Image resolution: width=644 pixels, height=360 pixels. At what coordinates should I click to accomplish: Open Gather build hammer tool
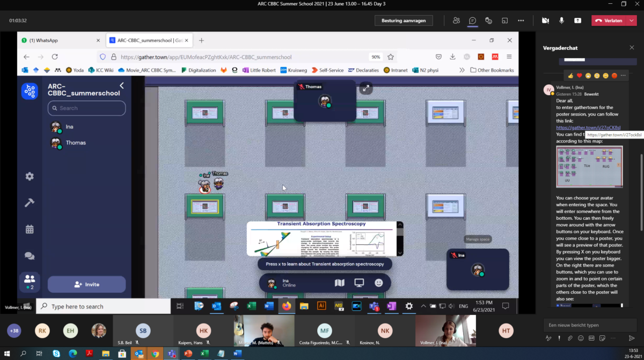coord(30,203)
